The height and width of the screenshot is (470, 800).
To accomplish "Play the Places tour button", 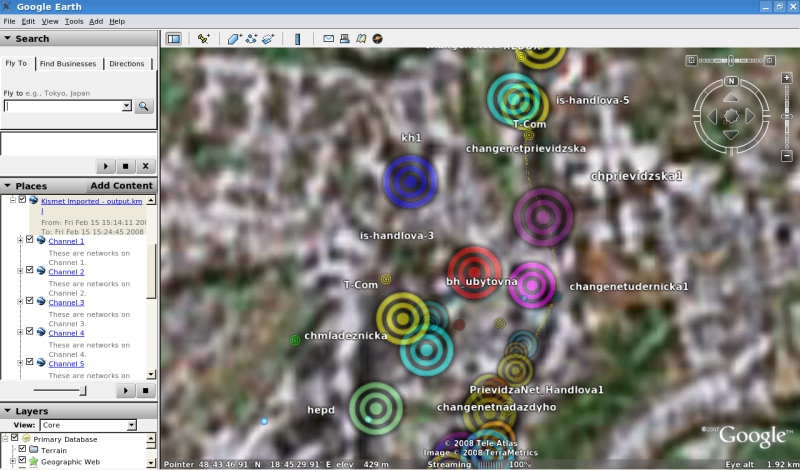I will (x=126, y=391).
